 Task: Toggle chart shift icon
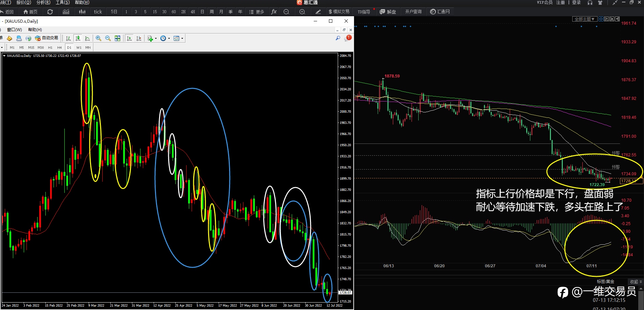[139, 38]
